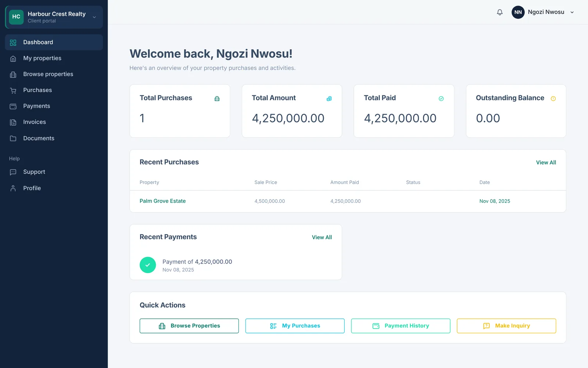Click the Total Paid checkmark icon
Image resolution: width=588 pixels, height=368 pixels.
tap(441, 99)
